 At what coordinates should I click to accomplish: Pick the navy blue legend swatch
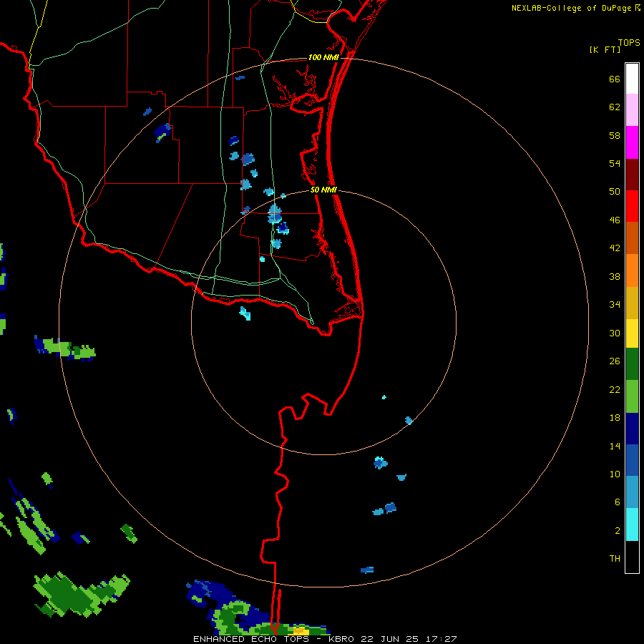[x=632, y=429]
